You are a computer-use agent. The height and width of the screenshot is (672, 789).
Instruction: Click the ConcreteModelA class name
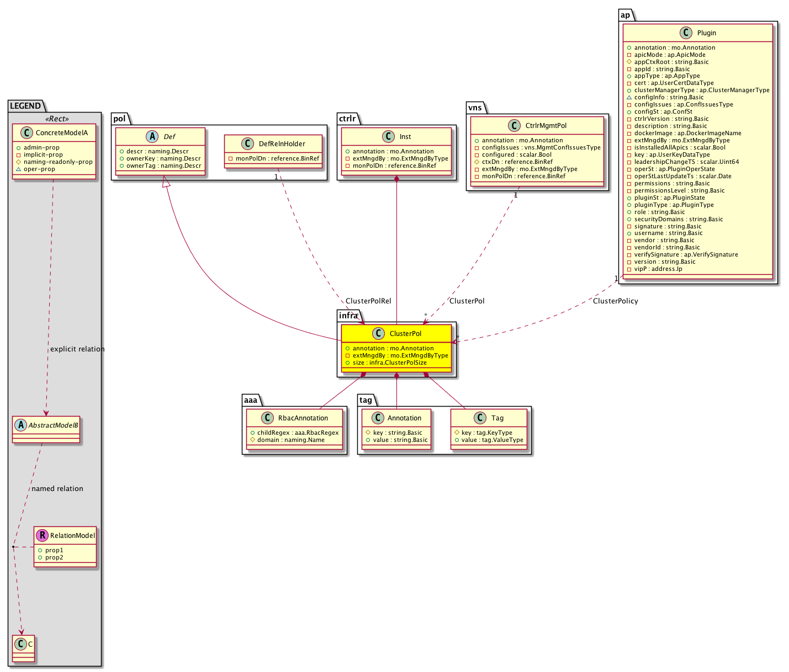(x=61, y=132)
